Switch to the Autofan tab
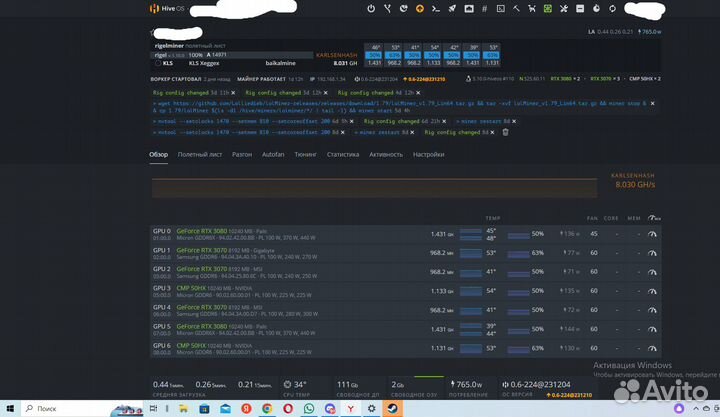This screenshot has width=720, height=417. [273, 155]
